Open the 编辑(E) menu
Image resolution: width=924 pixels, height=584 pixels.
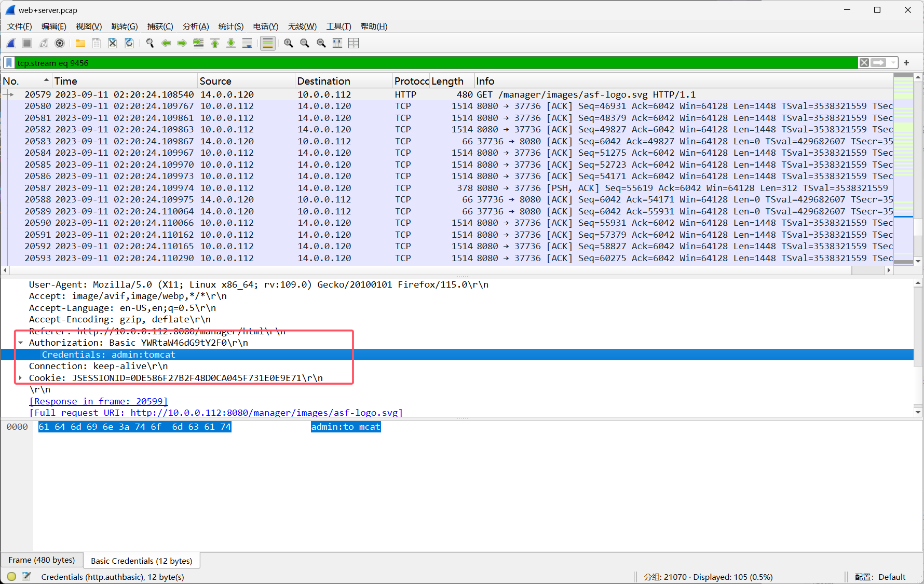(x=54, y=26)
